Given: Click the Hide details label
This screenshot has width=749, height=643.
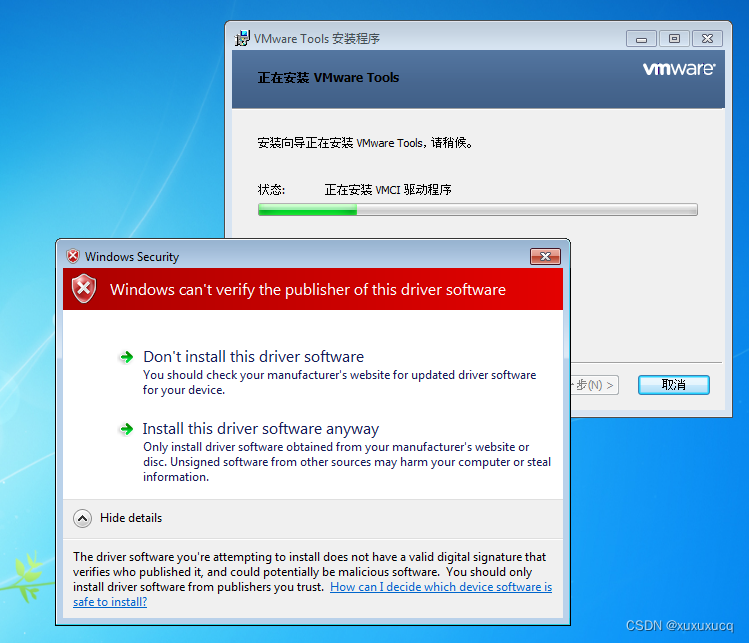Looking at the screenshot, I should pos(131,518).
